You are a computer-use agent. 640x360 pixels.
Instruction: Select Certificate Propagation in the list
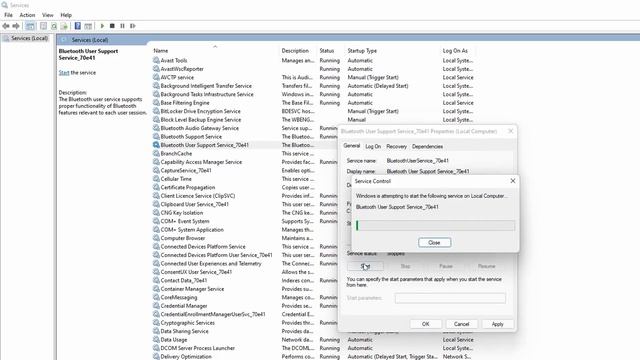188,187
